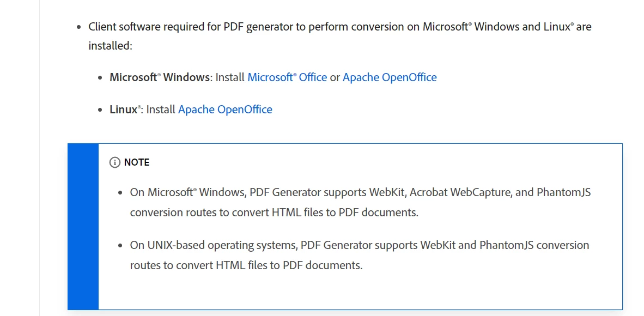Open Apache OpenOffice link in Linux line

pyautogui.click(x=225, y=110)
